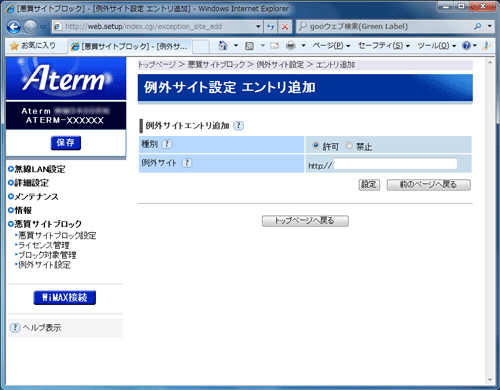
Task: Click help icon beside 例外サイト label
Action: tap(187, 163)
